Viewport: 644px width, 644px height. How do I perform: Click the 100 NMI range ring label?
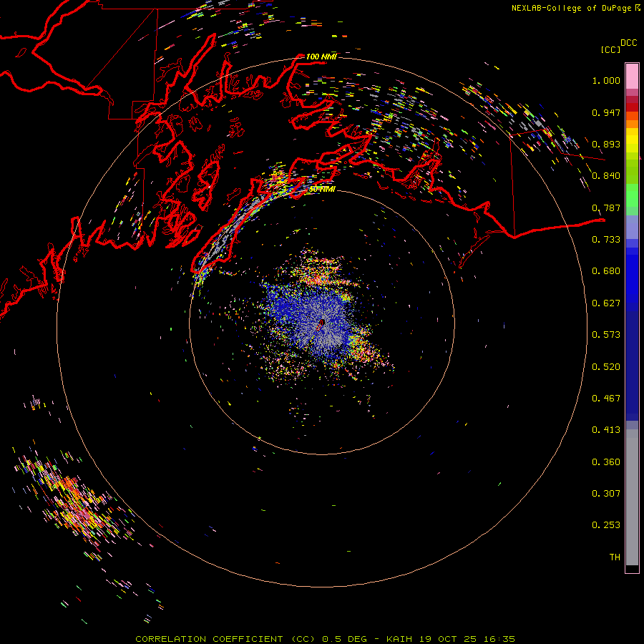click(321, 57)
